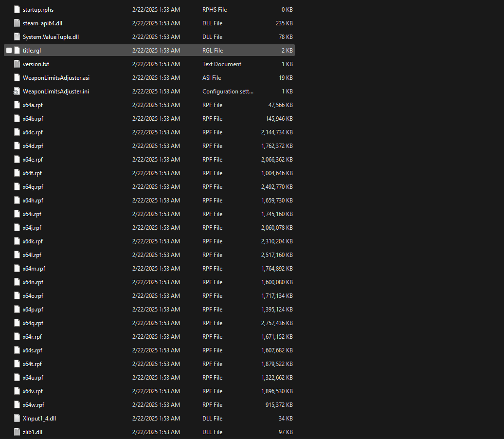
Task: Click the version.txt document icon
Action: tap(17, 64)
